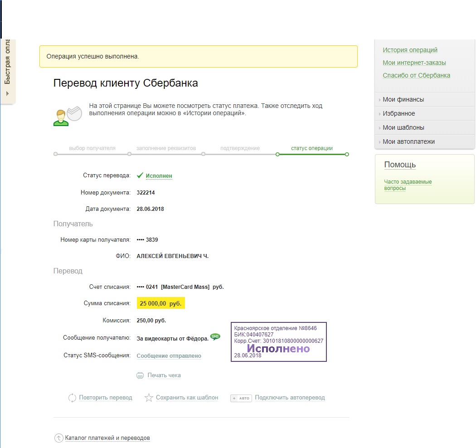Click the статус операции progress step
This screenshot has height=448, width=476.
pos(311,148)
